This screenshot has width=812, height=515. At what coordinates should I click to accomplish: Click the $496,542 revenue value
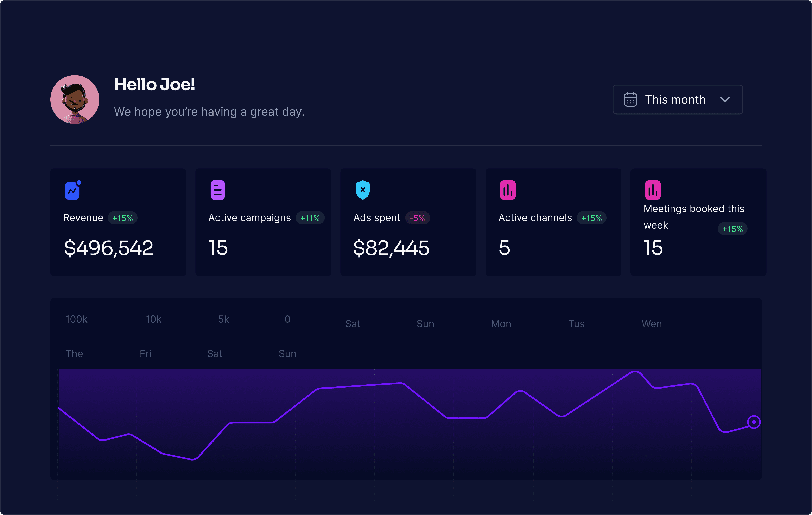[x=109, y=248]
